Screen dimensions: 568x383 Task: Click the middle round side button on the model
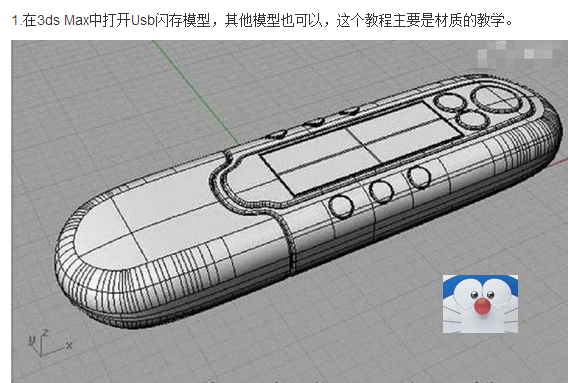point(381,191)
